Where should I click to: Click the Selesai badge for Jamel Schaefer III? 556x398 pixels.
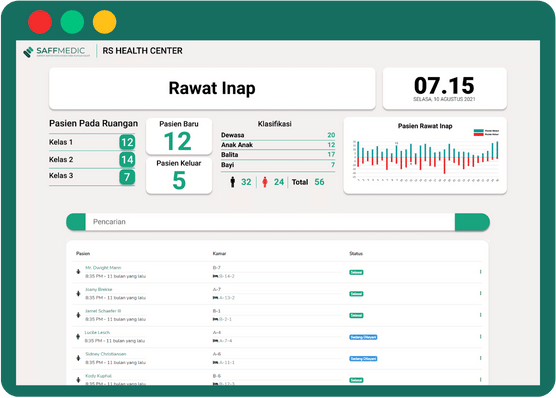click(356, 315)
